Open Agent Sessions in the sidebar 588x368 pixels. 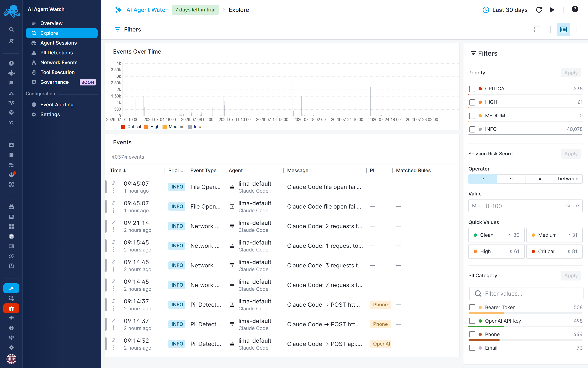[61, 43]
